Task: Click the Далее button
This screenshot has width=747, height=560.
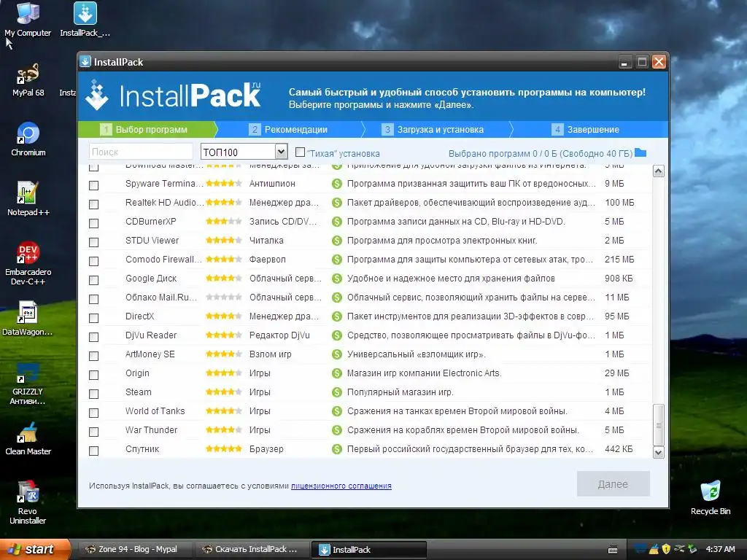Action: tap(613, 484)
